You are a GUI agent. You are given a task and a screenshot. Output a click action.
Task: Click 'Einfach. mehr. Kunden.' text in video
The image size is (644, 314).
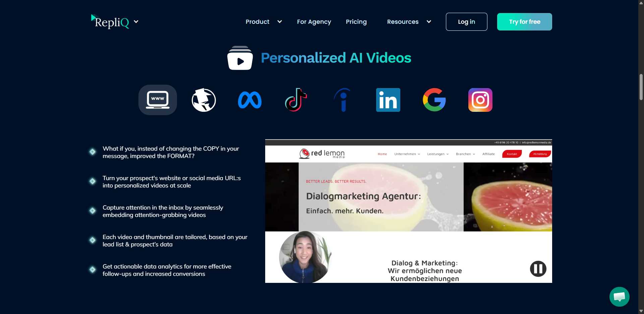pos(345,211)
